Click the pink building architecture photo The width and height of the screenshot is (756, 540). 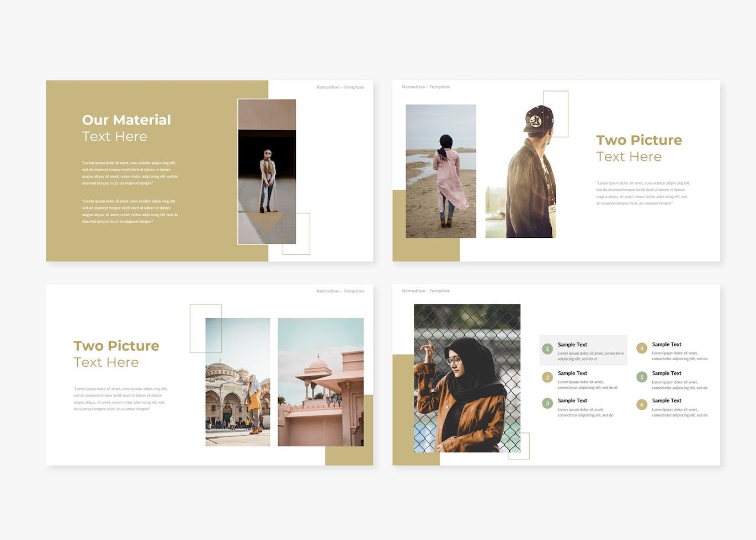pos(320,382)
